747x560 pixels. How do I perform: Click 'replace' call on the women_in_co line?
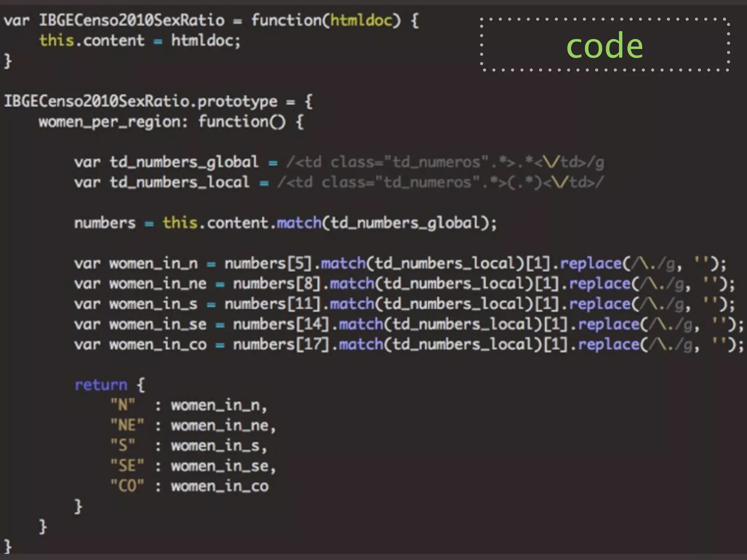click(609, 345)
